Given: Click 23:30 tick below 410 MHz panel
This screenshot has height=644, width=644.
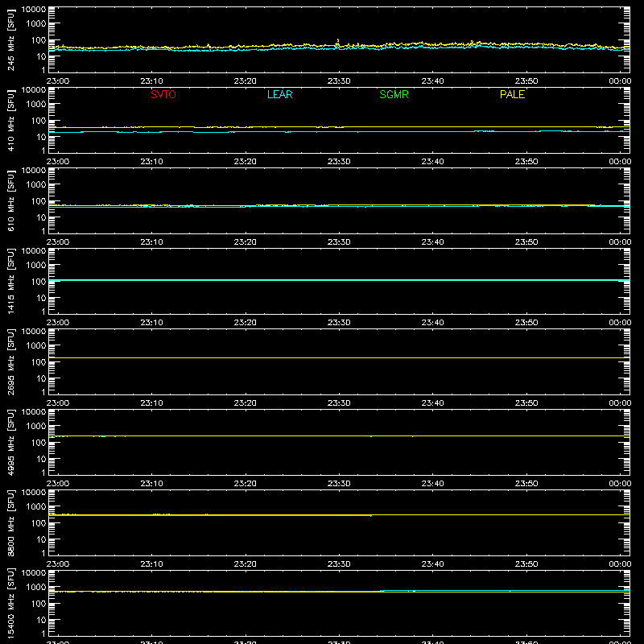Looking at the screenshot, I should click(x=339, y=162).
